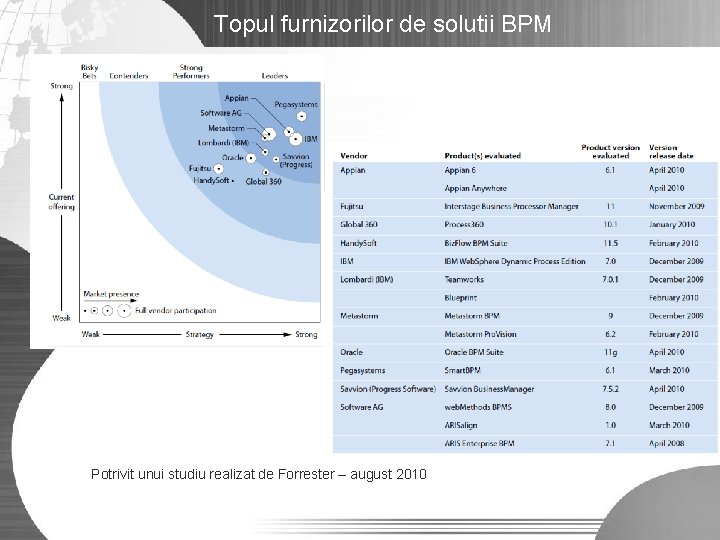The image size is (720, 540).
Task: Click the 'Fujitsu' label in the chart
Action: [x=200, y=169]
